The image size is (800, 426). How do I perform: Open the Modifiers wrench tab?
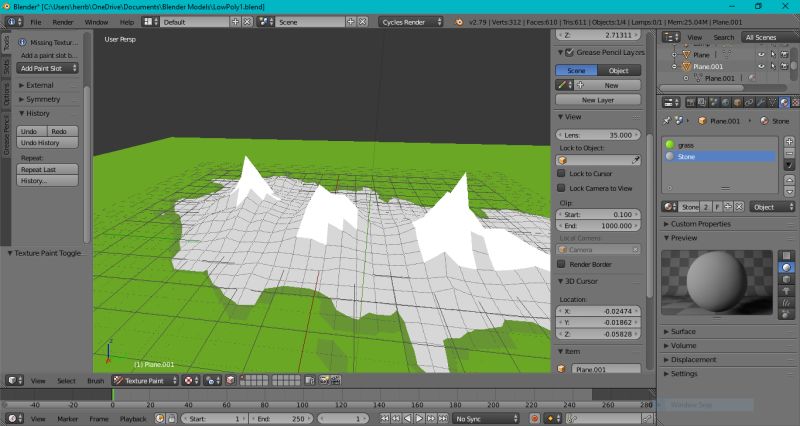click(761, 103)
